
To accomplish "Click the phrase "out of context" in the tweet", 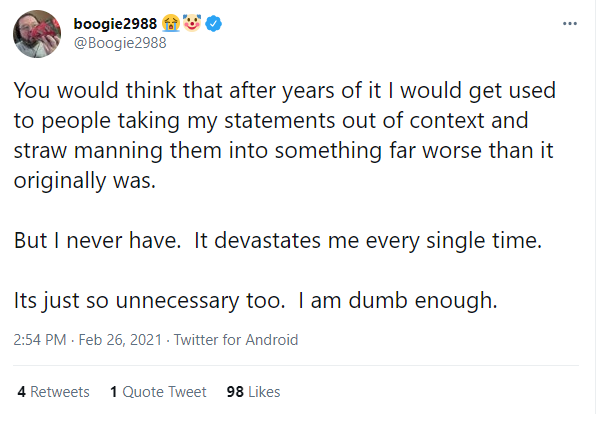I will (413, 121).
